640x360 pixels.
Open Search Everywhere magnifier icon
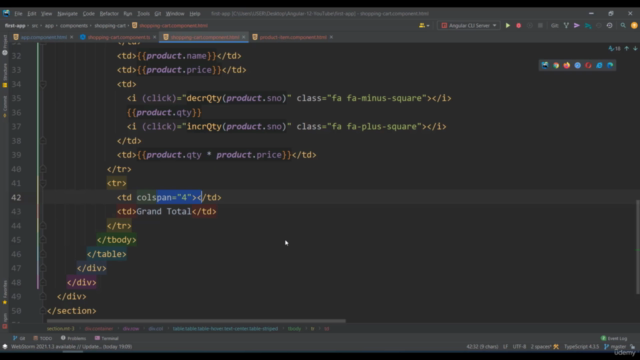click(x=623, y=25)
